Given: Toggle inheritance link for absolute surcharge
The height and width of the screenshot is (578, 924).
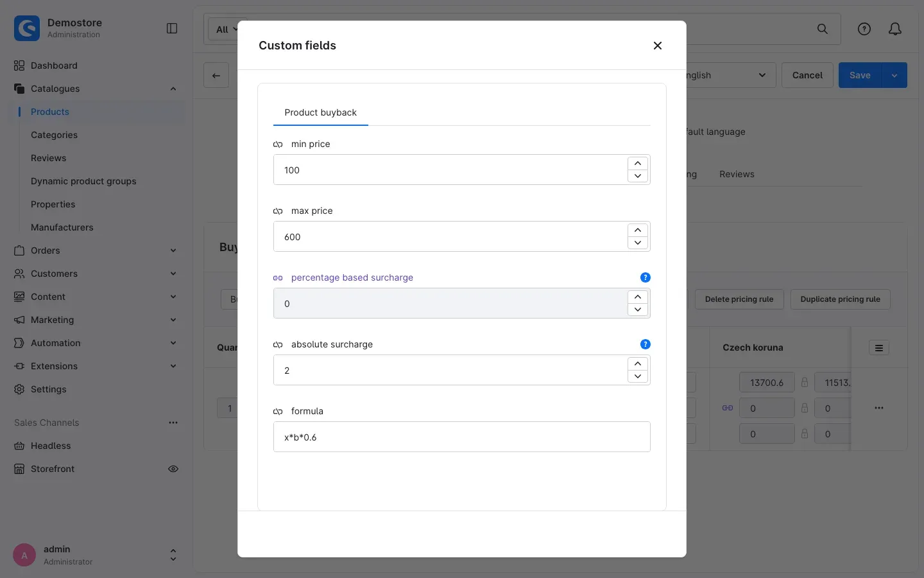Looking at the screenshot, I should [x=278, y=345].
